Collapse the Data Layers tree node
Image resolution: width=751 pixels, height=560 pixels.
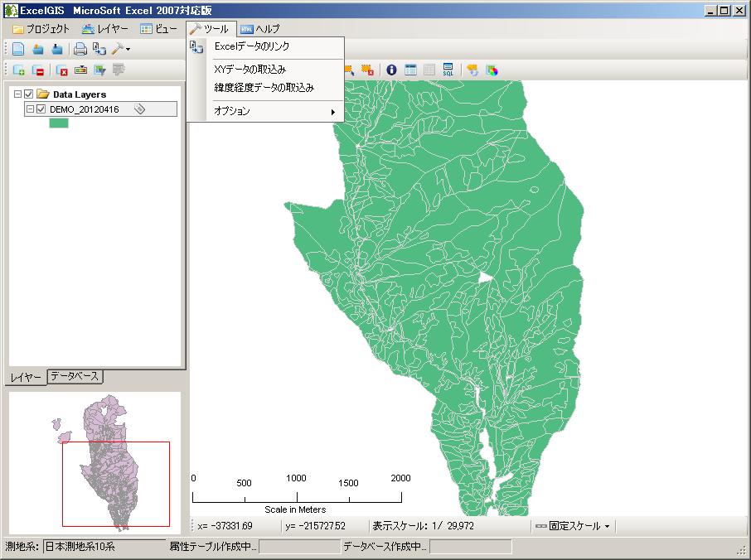pos(17,94)
